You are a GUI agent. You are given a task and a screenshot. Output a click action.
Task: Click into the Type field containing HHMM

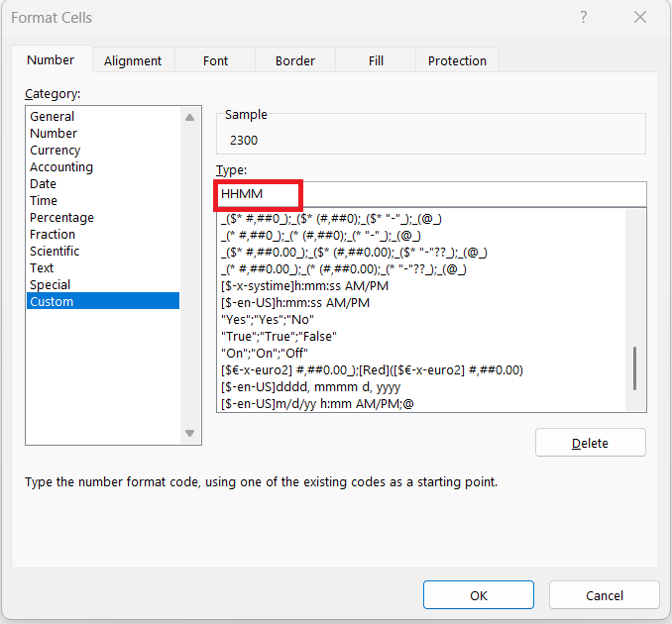(431, 194)
